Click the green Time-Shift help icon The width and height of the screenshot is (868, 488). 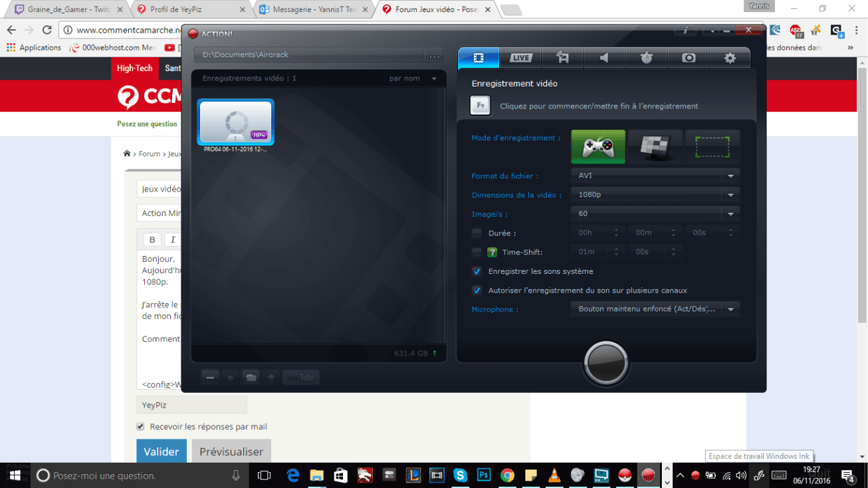pyautogui.click(x=492, y=252)
